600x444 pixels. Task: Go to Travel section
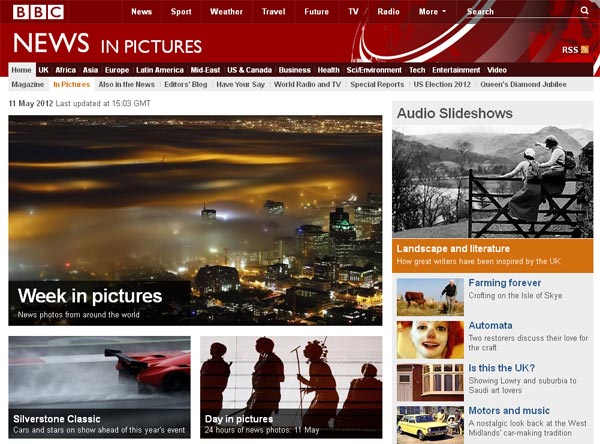[273, 11]
